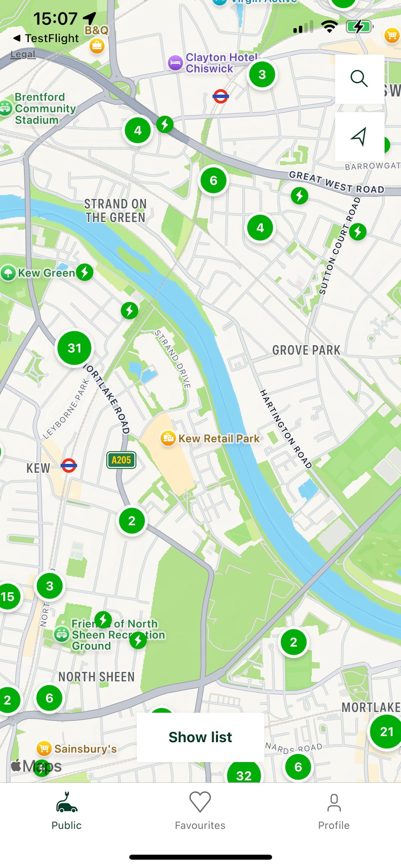Tap the locate-me arrow button
This screenshot has height=868, width=401.
pos(360,137)
